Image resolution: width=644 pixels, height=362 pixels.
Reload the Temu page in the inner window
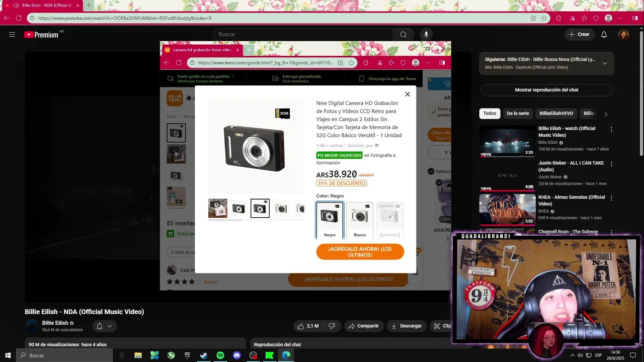coord(179,63)
